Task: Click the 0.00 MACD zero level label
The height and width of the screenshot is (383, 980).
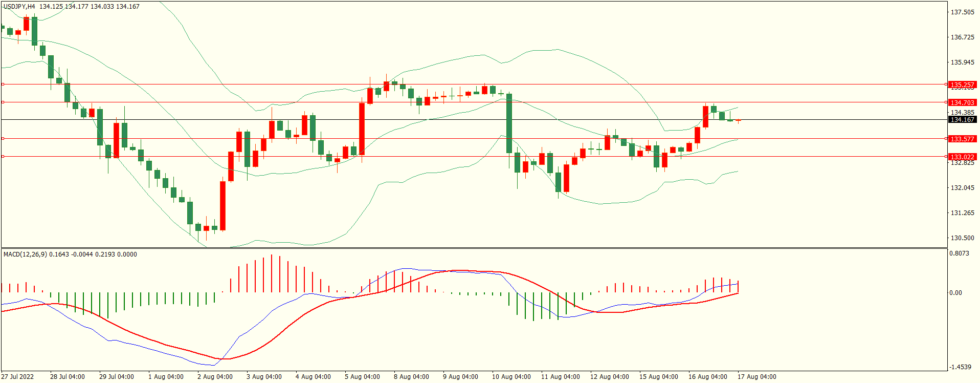Action: click(955, 292)
